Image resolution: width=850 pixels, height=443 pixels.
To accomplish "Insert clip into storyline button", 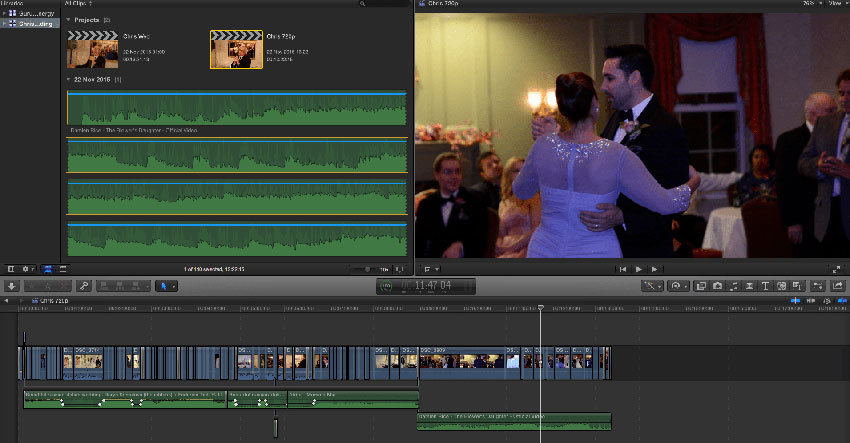I will 120,286.
